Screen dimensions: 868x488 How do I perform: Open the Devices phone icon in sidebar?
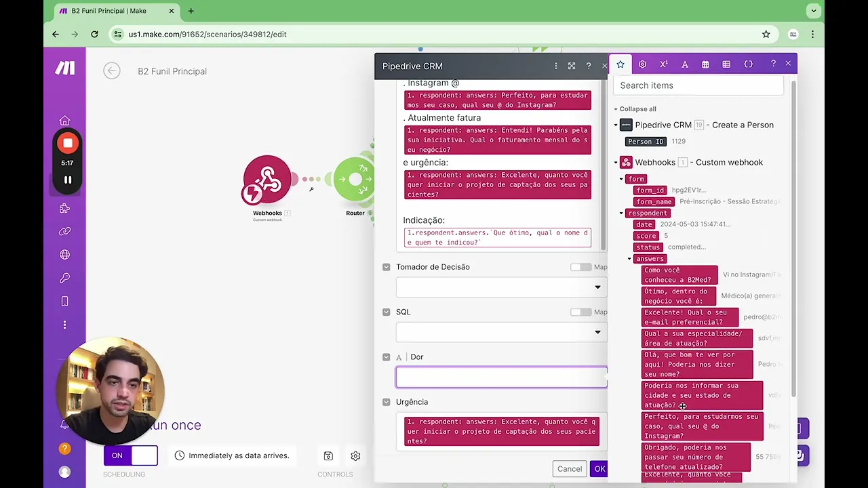pos(64,301)
